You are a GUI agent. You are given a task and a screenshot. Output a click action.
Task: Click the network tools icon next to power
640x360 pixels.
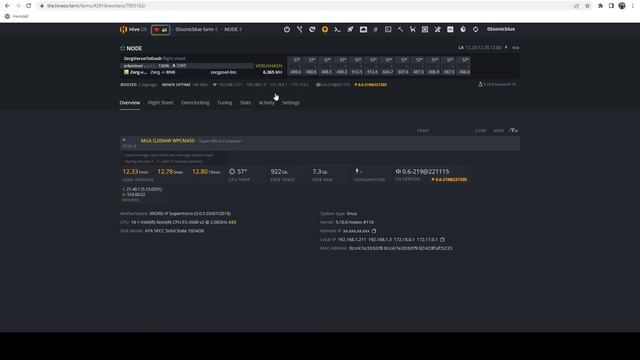point(300,29)
